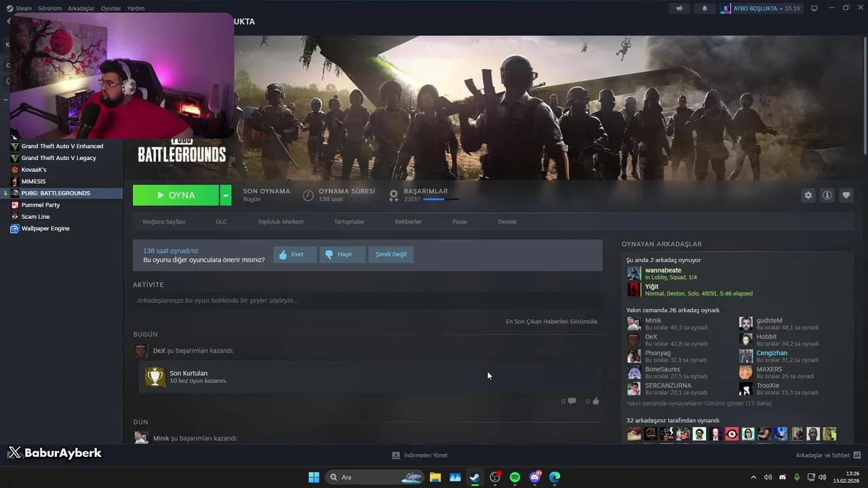Viewport: 868px width, 488px height.
Task: Open the Topluluk Merkezi tab
Action: click(x=280, y=222)
